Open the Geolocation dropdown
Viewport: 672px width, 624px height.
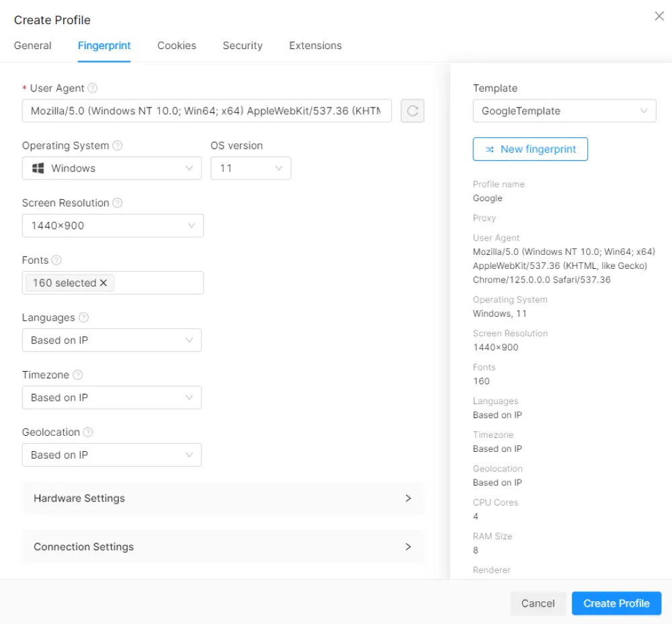click(x=112, y=455)
